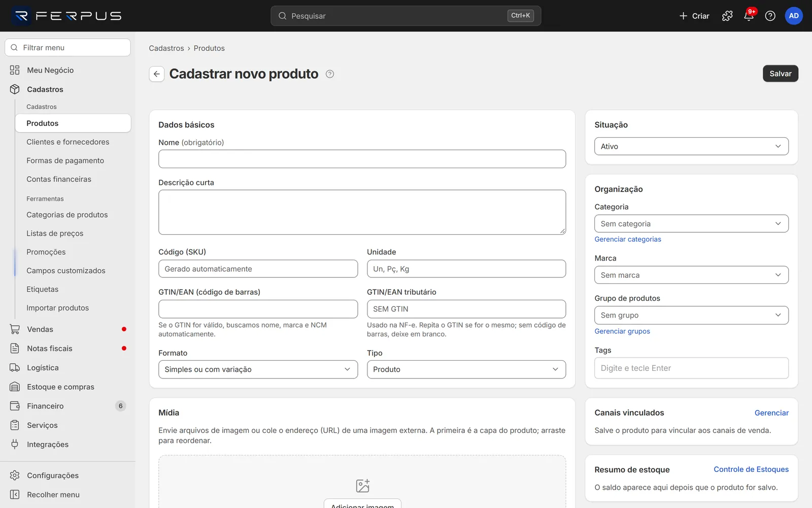Screen dimensions: 812x508
Task: Open the help question mark icon in header
Action: 770,16
